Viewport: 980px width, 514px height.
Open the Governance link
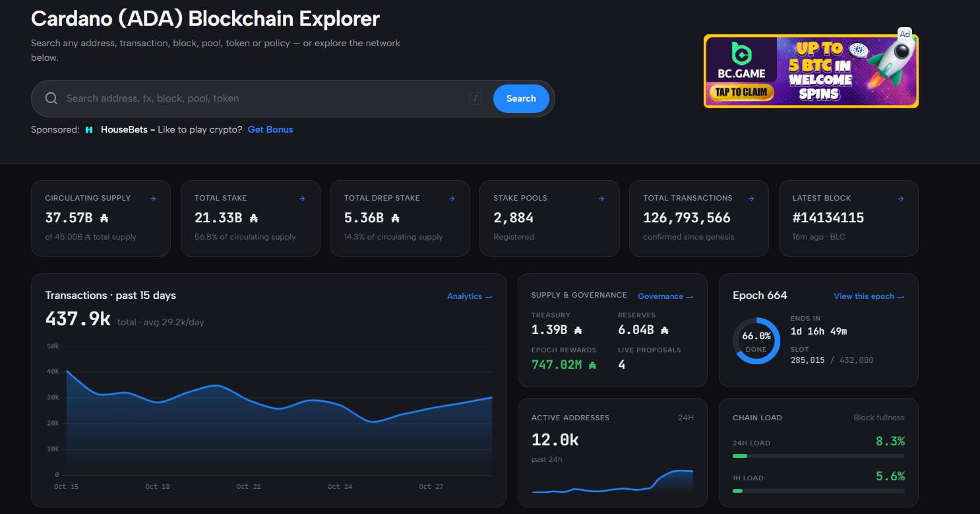click(665, 296)
